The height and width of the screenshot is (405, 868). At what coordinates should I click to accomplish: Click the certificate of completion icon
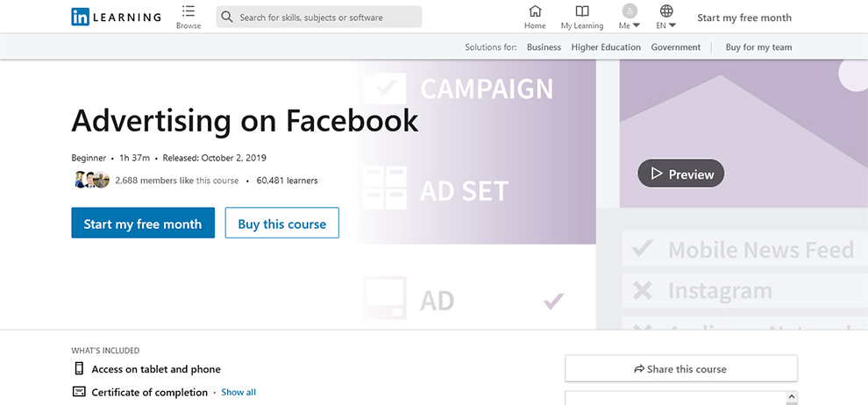tap(79, 392)
